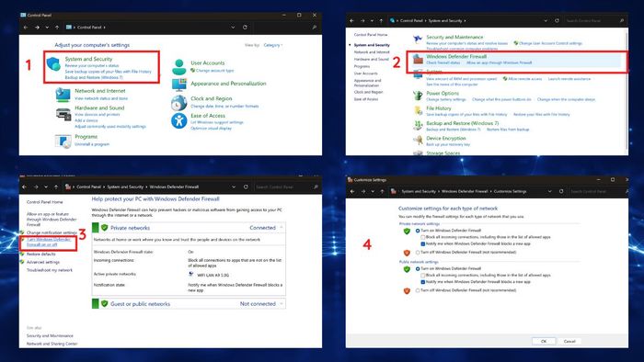644x362 pixels.
Task: Open Change notification settings link
Action: (x=52, y=232)
